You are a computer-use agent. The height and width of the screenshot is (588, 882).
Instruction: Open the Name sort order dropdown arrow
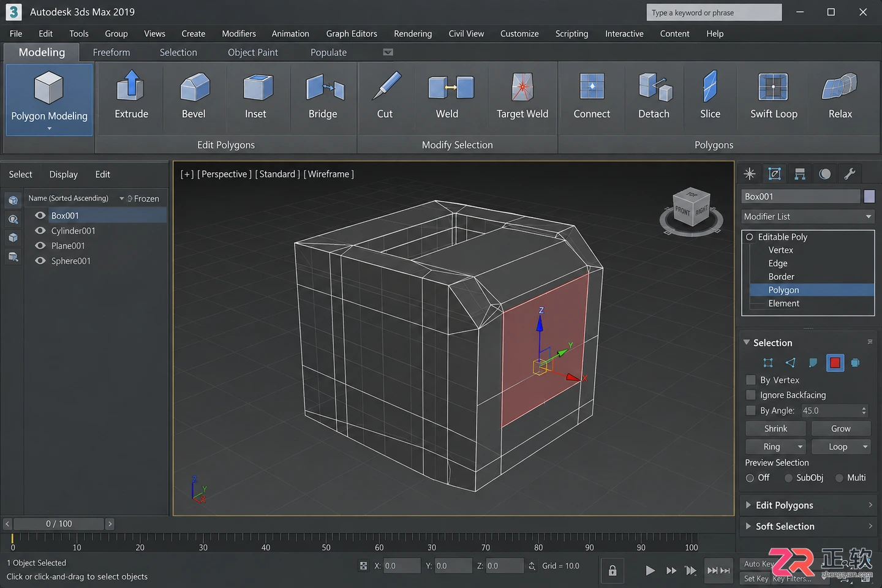point(121,198)
